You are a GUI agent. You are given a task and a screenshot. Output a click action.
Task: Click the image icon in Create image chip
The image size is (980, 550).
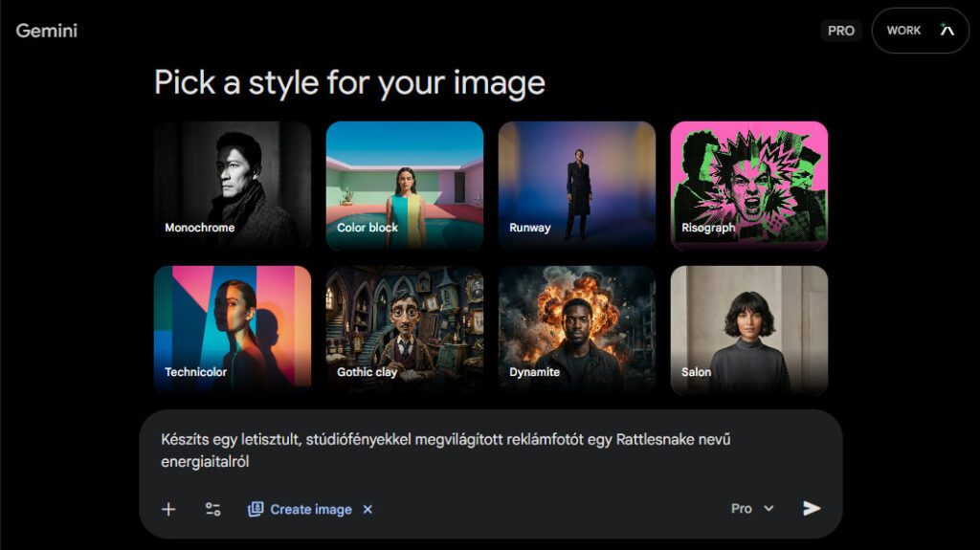click(x=256, y=509)
